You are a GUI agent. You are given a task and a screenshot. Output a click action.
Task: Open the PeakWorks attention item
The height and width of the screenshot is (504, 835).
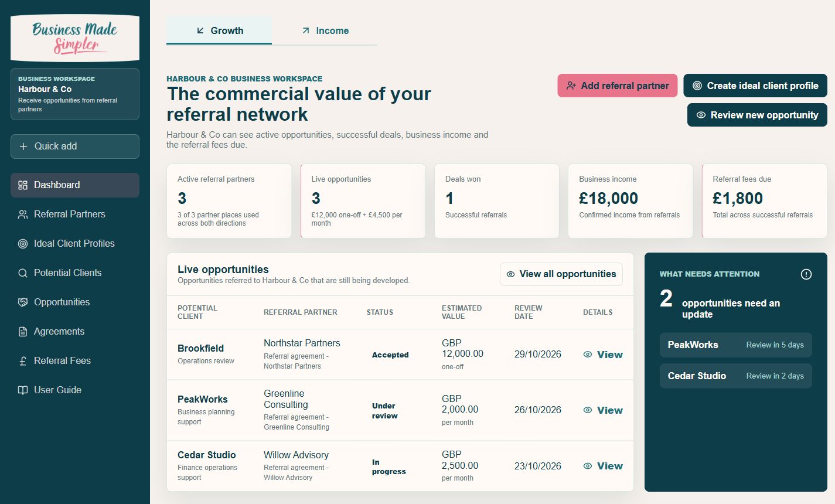(736, 345)
